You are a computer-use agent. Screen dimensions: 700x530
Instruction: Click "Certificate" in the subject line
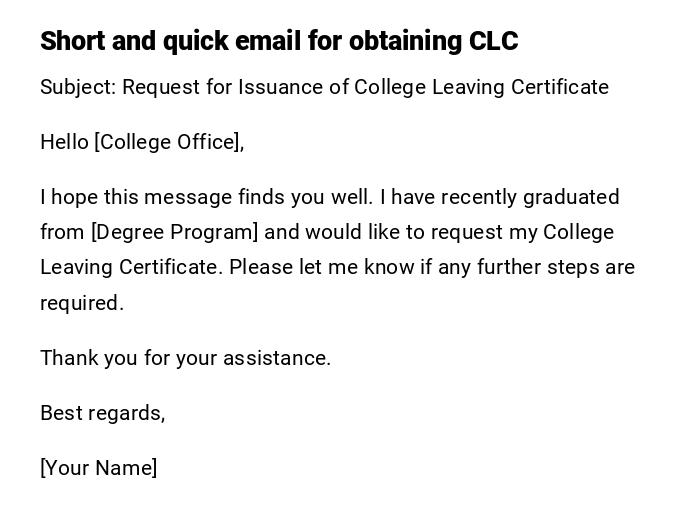pyautogui.click(x=559, y=87)
